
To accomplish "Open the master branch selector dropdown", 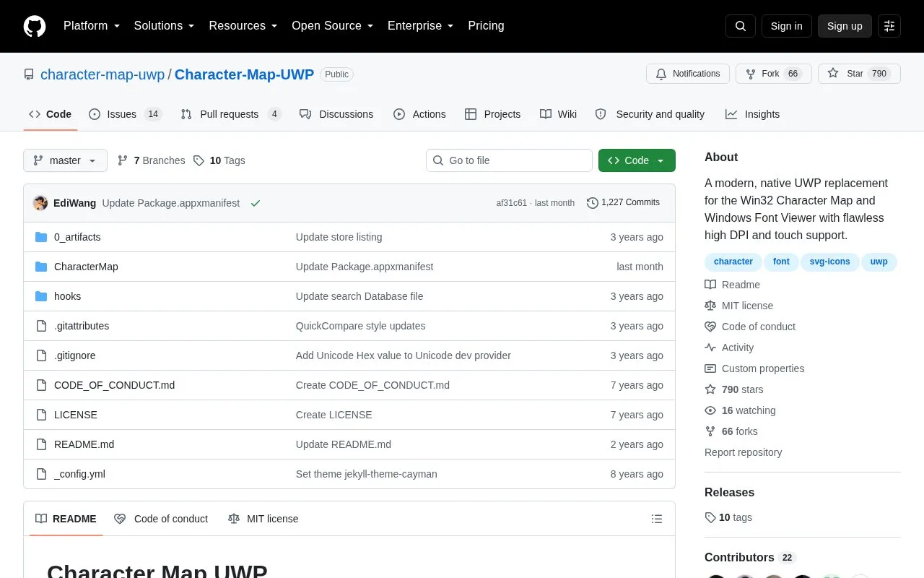I will pyautogui.click(x=65, y=160).
